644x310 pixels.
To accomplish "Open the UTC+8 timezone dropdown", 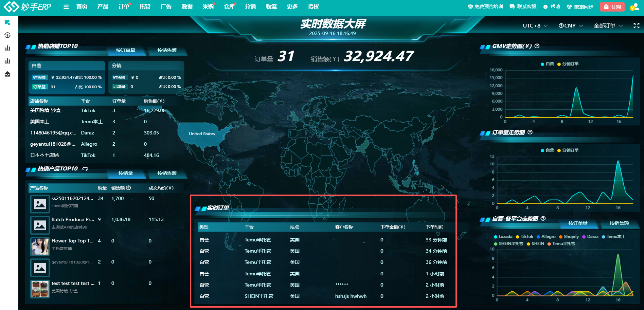I will point(535,25).
